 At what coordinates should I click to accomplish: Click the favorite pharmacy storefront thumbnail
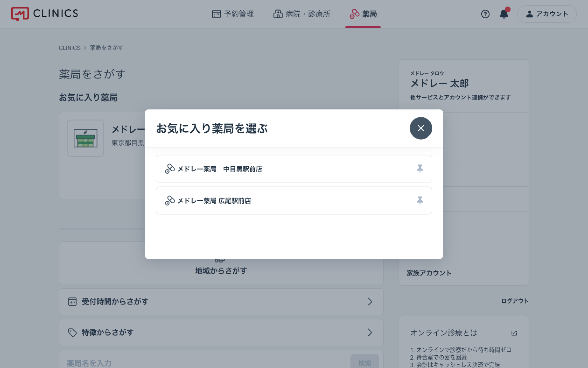85,138
